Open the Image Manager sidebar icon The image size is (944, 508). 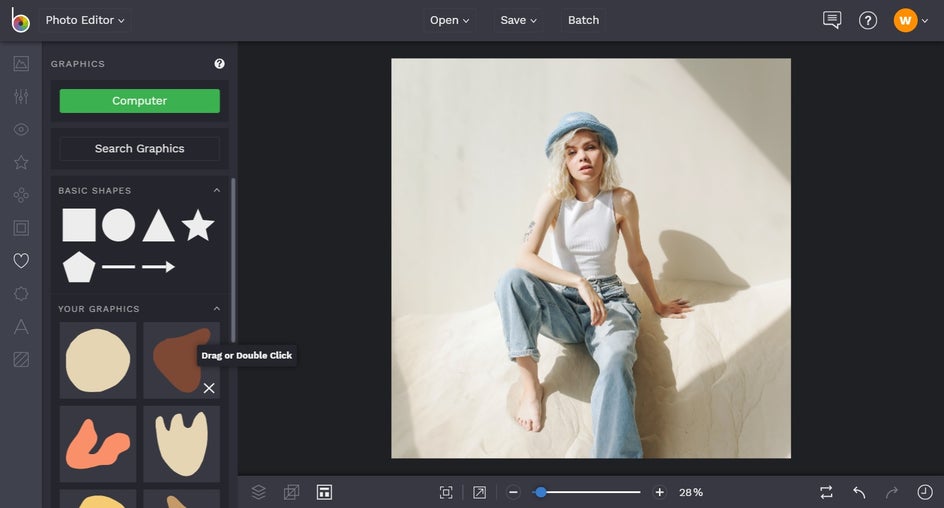[x=21, y=63]
